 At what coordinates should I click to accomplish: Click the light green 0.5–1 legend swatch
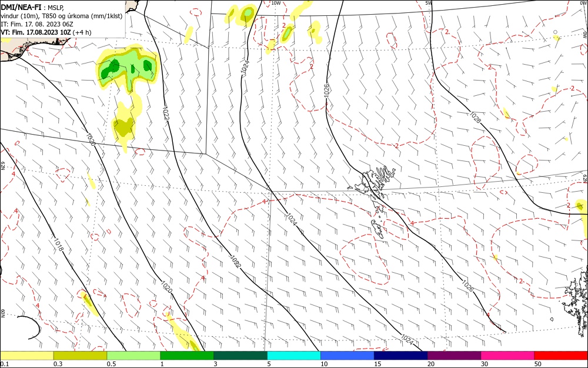pos(133,356)
